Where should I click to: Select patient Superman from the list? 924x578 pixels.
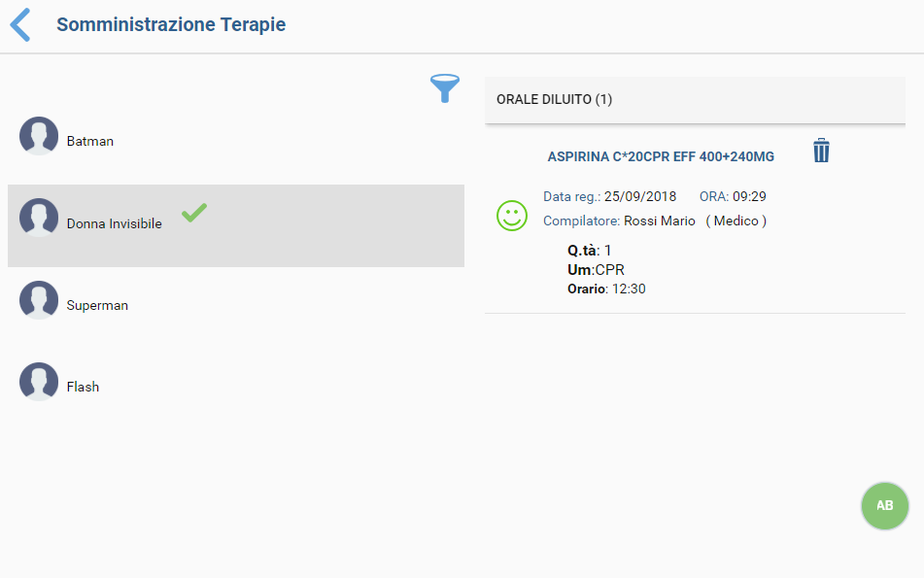[x=97, y=306]
